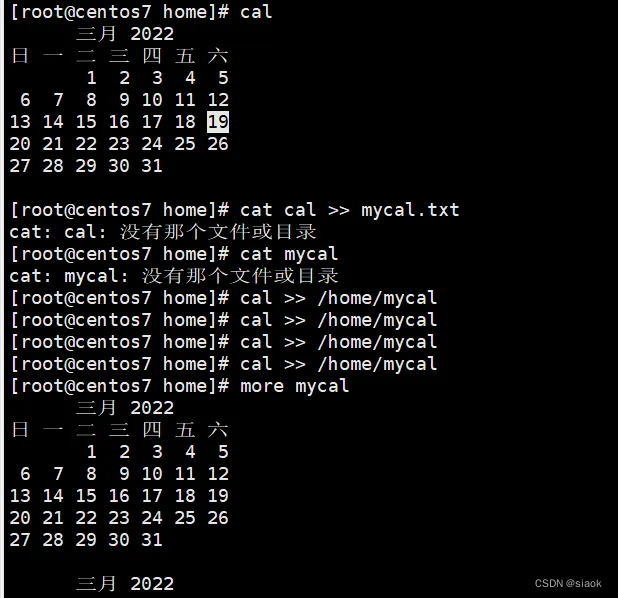Viewport: 618px width, 598px height.
Task: Click the 'cat mycal' command text
Action: click(289, 254)
